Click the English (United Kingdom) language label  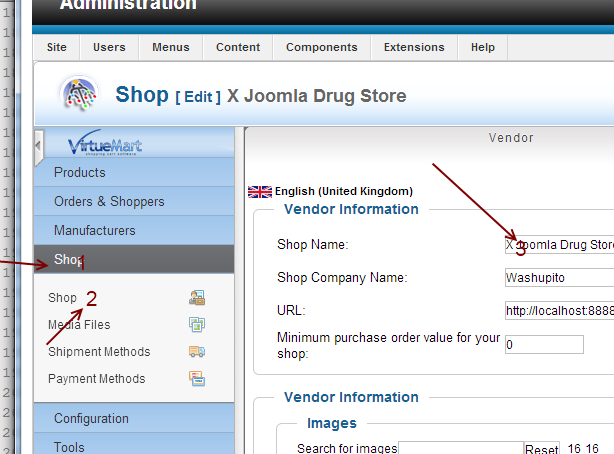pos(344,191)
